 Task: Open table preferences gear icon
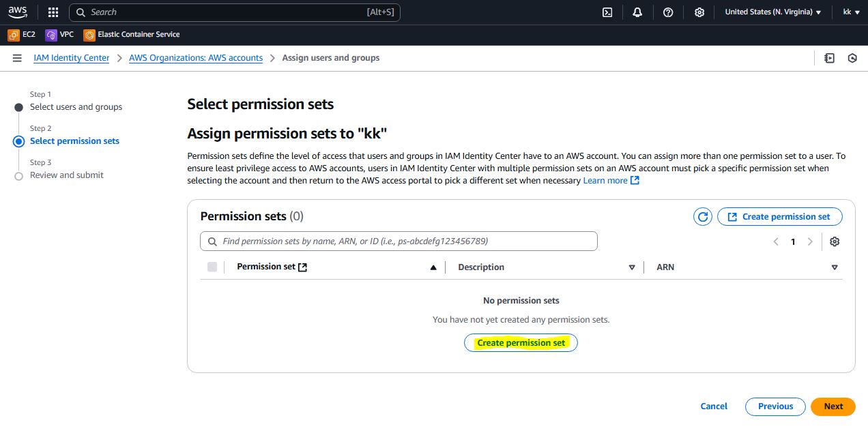tap(834, 241)
